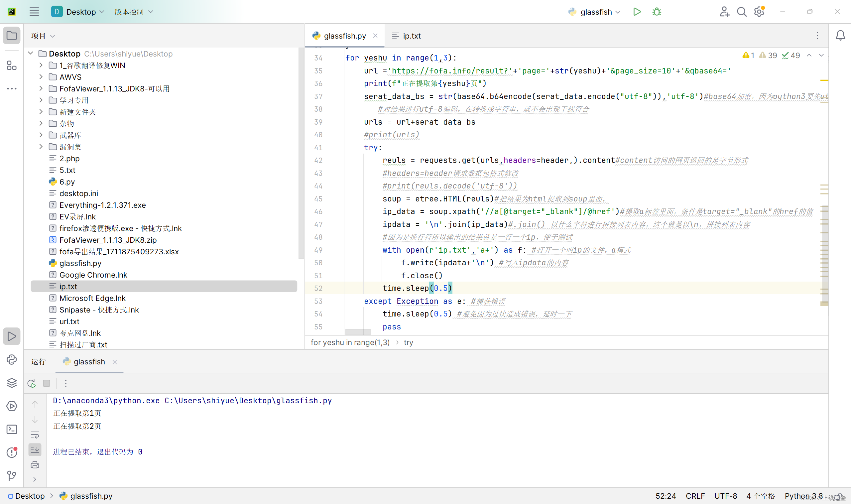Open the Problems tool window
851x504 pixels.
click(12, 452)
